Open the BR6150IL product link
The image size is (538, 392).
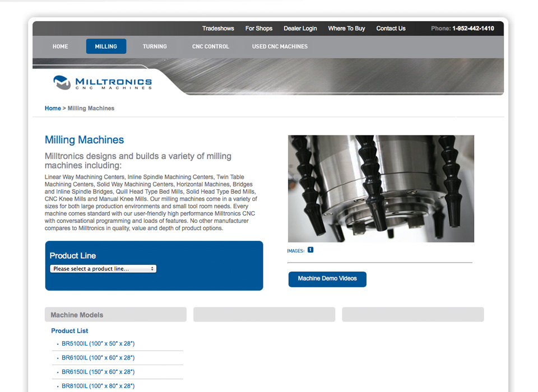click(x=98, y=372)
